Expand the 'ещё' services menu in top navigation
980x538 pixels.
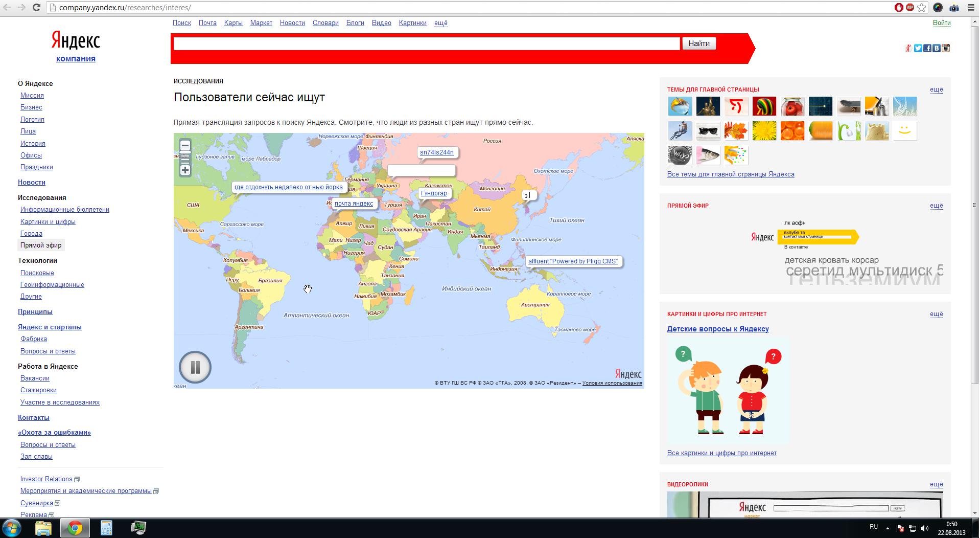coord(441,23)
